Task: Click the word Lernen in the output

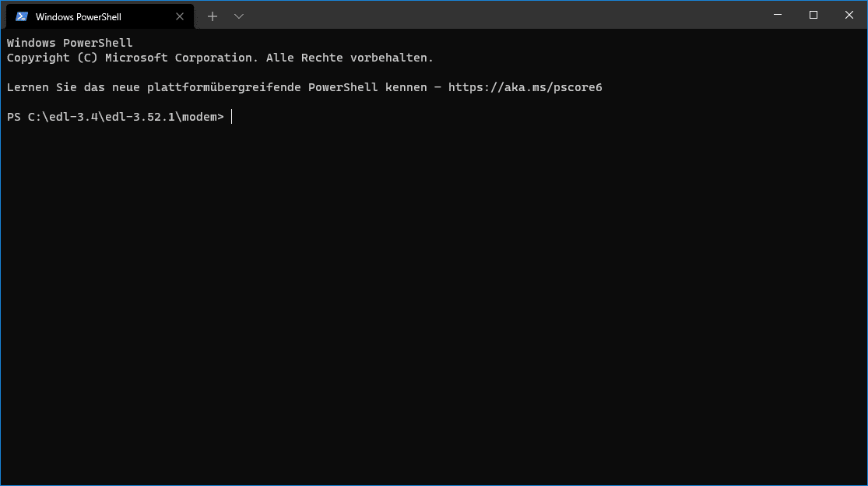Action: coord(28,87)
